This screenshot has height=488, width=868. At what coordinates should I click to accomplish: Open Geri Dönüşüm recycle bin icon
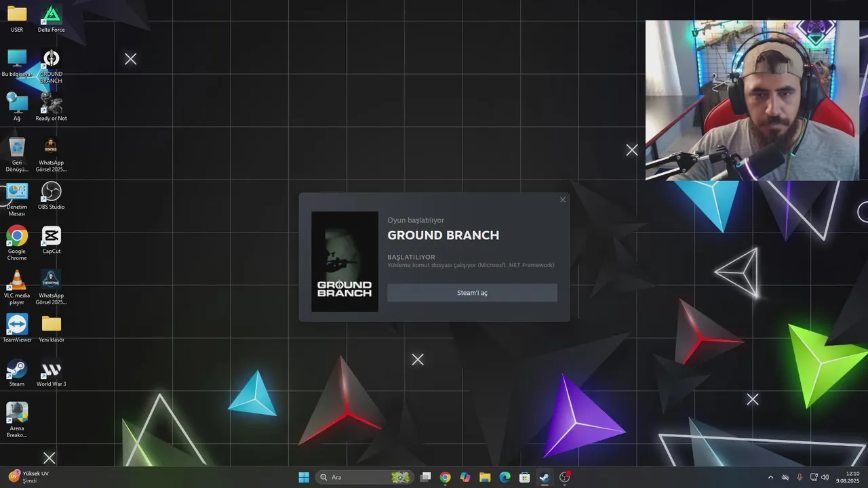tap(17, 155)
